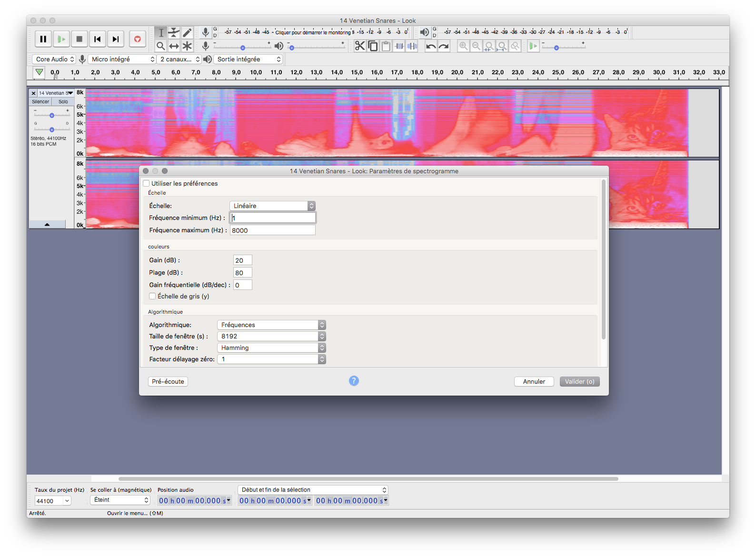Image resolution: width=756 pixels, height=556 pixels.
Task: Open the Core Audio host dropdown
Action: point(54,59)
